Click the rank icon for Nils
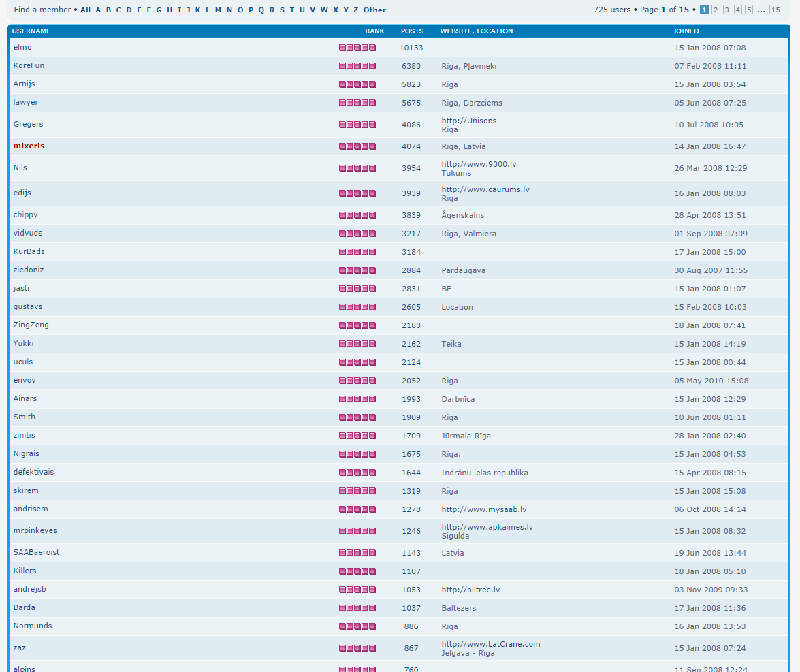The width and height of the screenshot is (800, 672). click(x=357, y=168)
